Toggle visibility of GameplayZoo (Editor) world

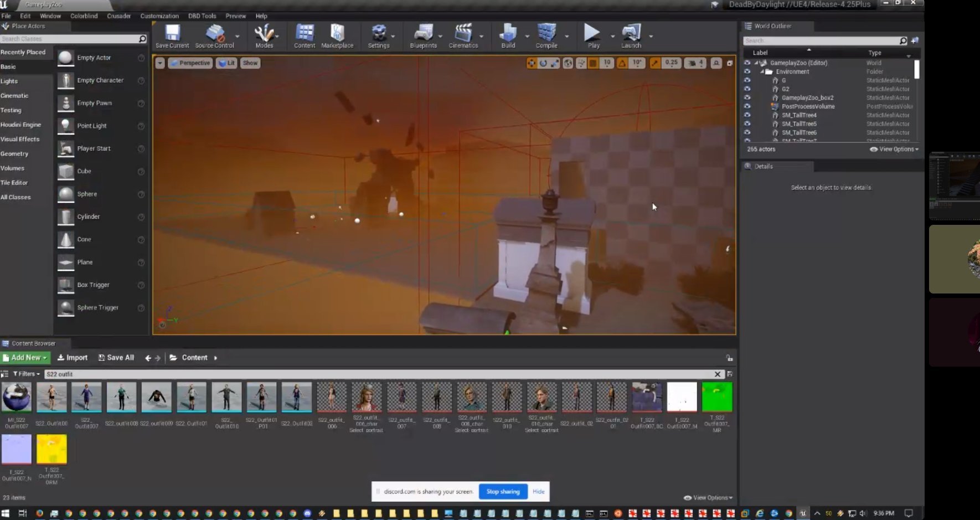(x=747, y=63)
